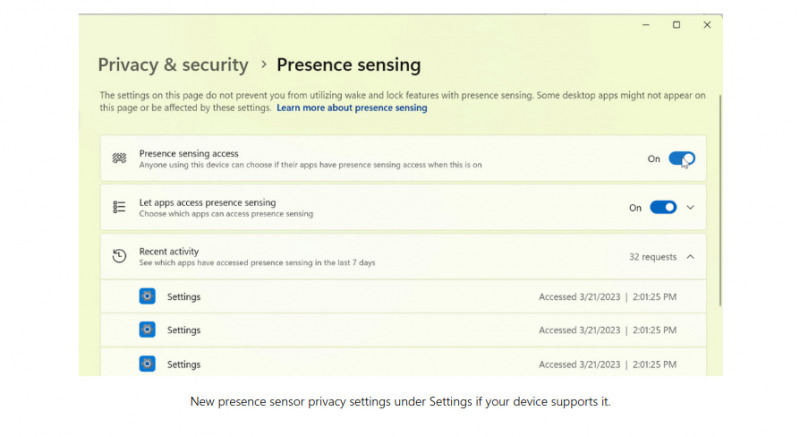Click the Recent activity clock history icon
This screenshot has width=800, height=437.
[119, 256]
